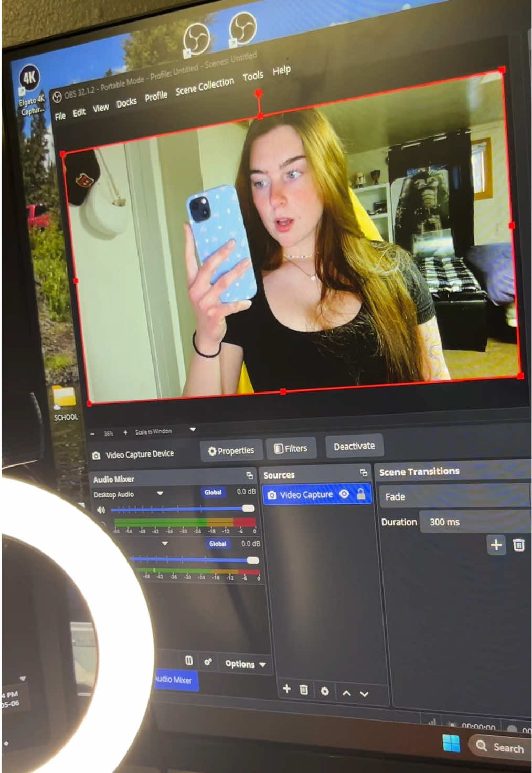Float the Audio Mixer dock
The width and height of the screenshot is (532, 773).
click(249, 475)
